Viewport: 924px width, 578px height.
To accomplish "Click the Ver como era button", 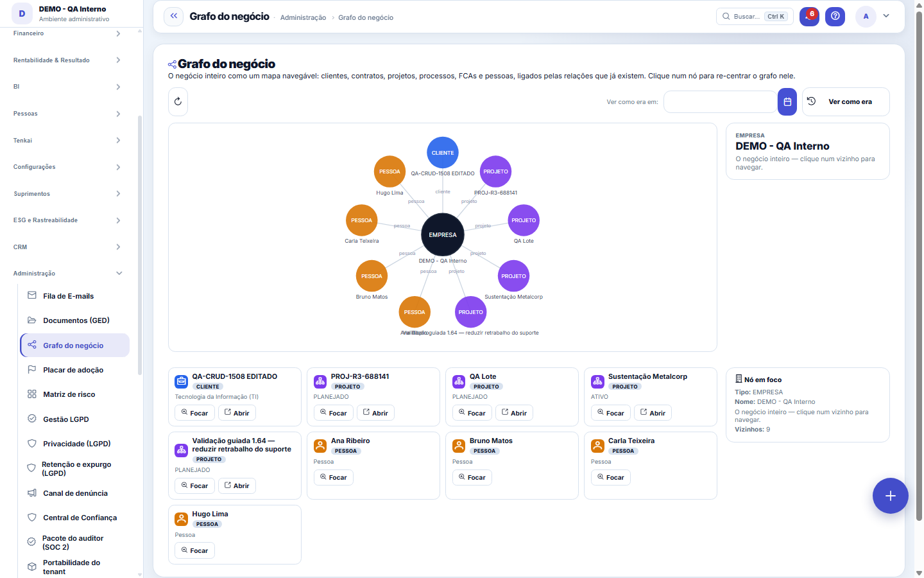I will pyautogui.click(x=846, y=101).
